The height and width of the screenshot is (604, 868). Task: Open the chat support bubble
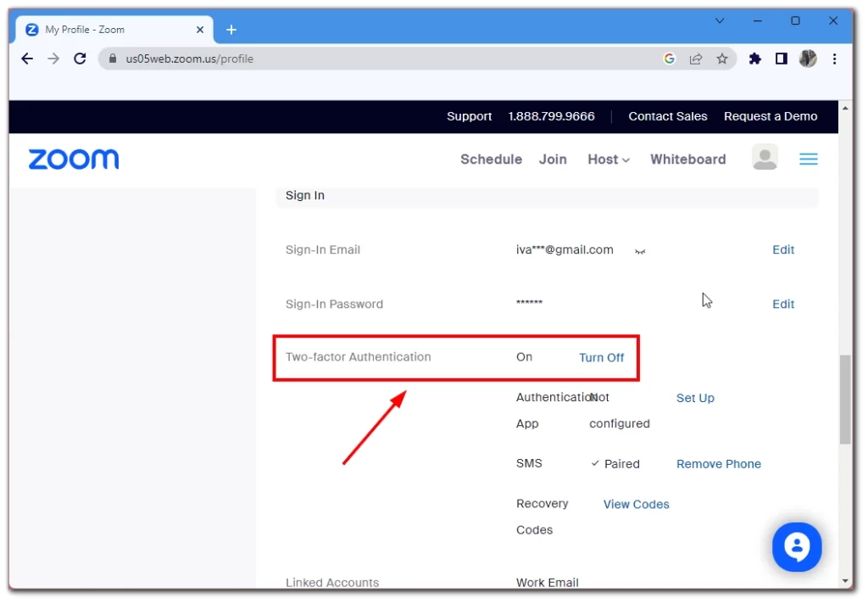click(x=797, y=547)
